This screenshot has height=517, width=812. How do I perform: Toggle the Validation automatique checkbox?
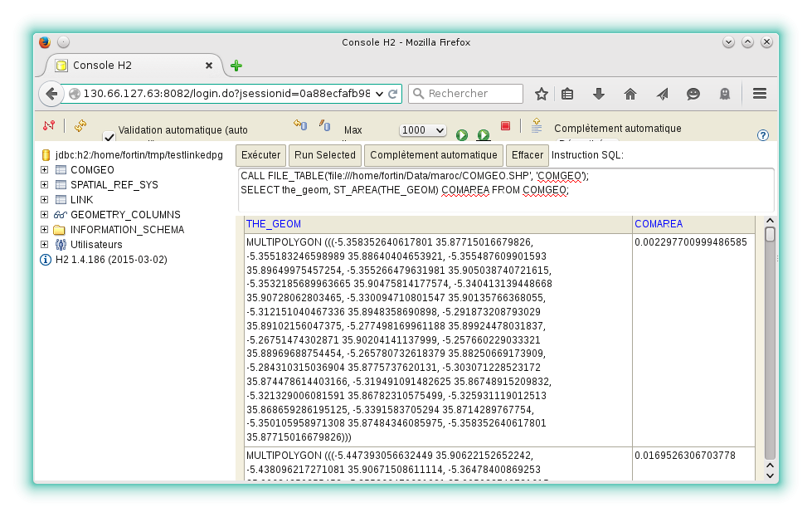(x=109, y=136)
